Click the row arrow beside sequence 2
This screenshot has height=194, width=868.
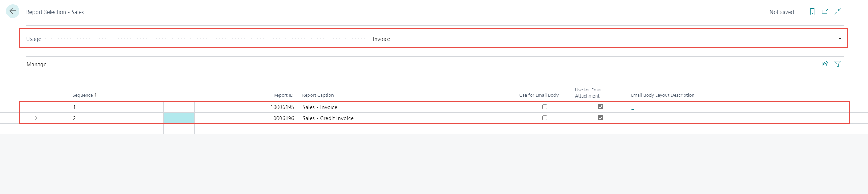pos(35,118)
